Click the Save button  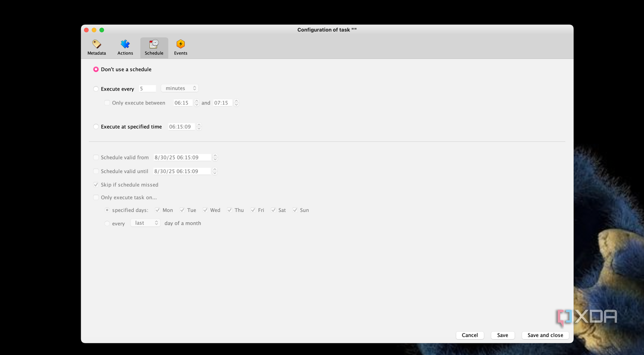[x=503, y=335]
